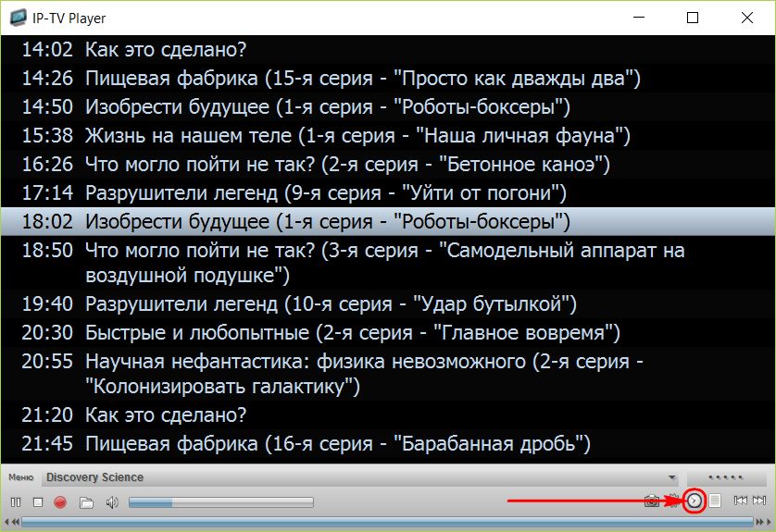Select the 20:55 Научная нефантастика row
The image size is (776, 532).
coord(388,374)
